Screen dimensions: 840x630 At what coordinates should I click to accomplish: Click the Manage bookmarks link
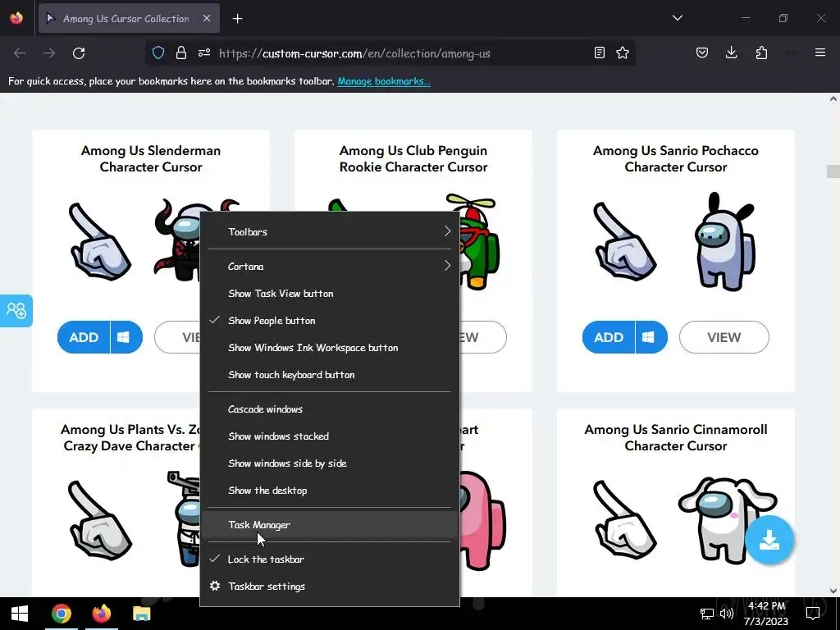click(x=384, y=81)
